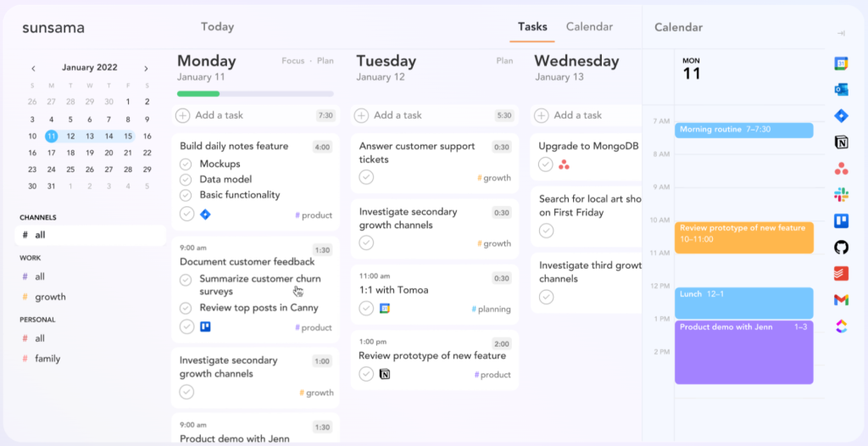This screenshot has width=868, height=446.
Task: Click Plan on Monday column
Action: (x=325, y=61)
